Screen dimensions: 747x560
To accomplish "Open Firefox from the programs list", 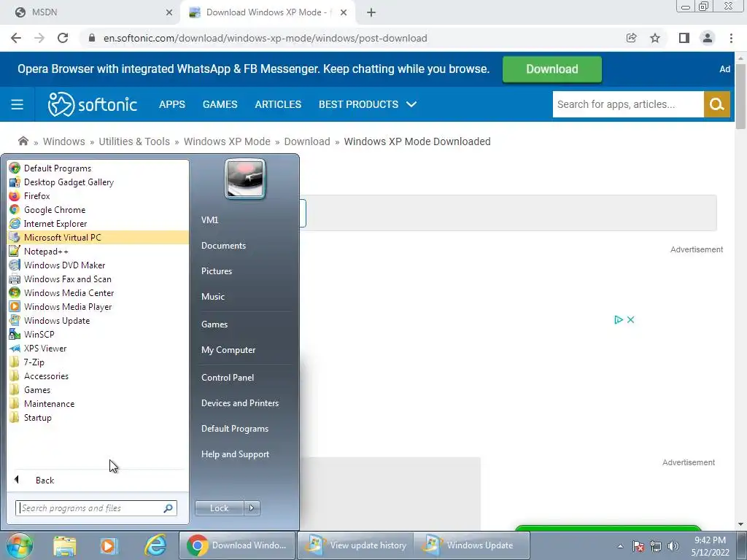I will pos(98,195).
